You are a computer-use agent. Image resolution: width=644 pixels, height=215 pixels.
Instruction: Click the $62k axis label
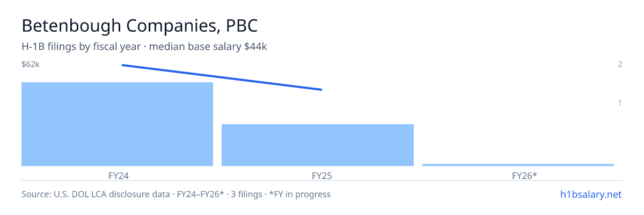pos(31,64)
